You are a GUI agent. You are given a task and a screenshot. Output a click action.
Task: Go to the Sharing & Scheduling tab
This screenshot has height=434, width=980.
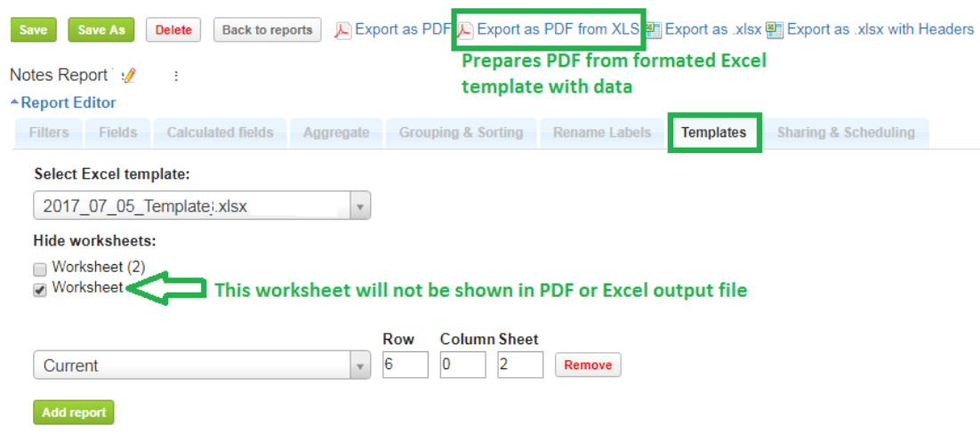(846, 133)
